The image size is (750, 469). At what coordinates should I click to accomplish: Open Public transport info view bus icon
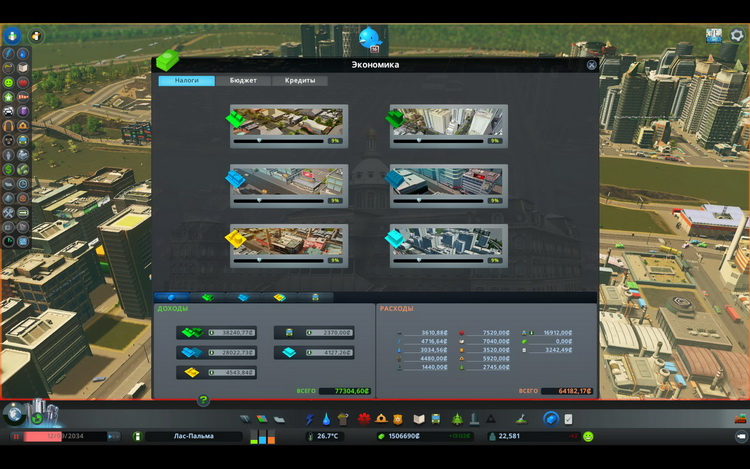23,141
